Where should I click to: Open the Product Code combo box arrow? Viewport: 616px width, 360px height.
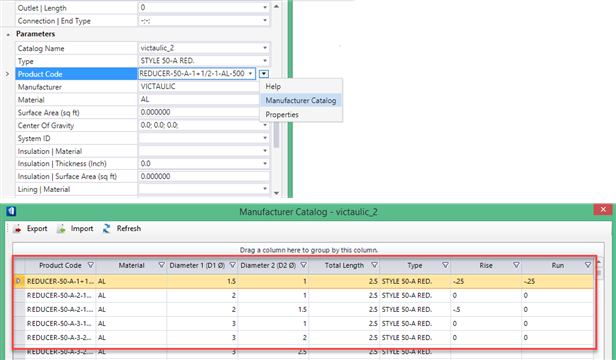(x=250, y=73)
